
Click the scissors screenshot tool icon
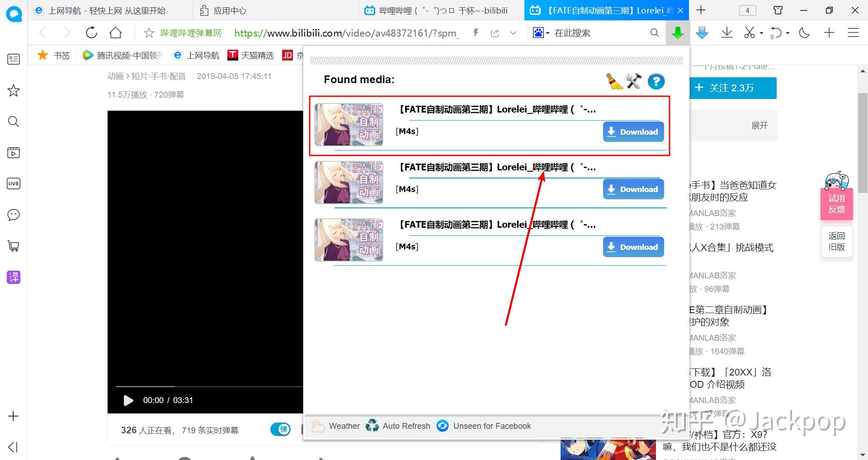pos(750,33)
